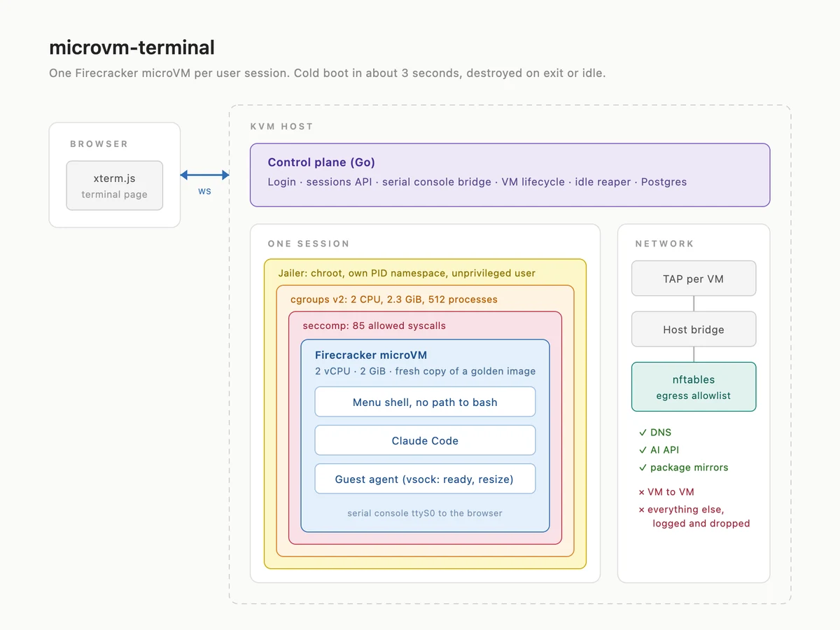Select the xterm.js terminal page box

(115, 185)
